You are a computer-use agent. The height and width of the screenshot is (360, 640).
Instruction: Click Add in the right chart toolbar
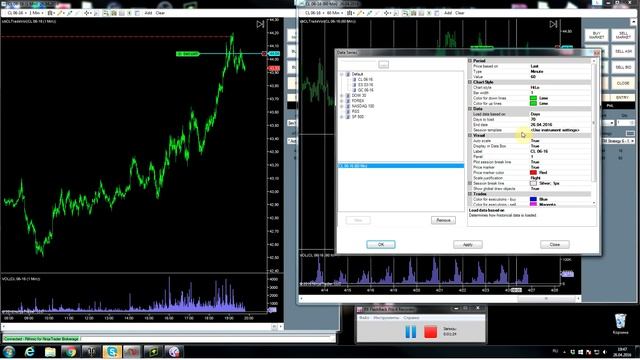click(x=448, y=13)
